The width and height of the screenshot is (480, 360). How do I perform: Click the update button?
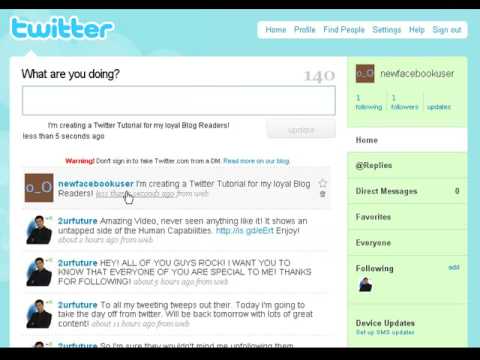[x=301, y=130]
